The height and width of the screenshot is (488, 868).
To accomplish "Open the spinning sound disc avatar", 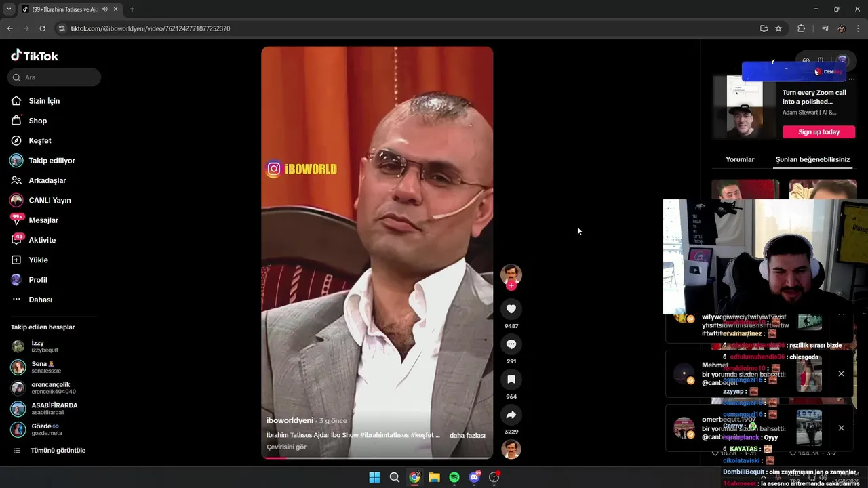I will coord(511,449).
